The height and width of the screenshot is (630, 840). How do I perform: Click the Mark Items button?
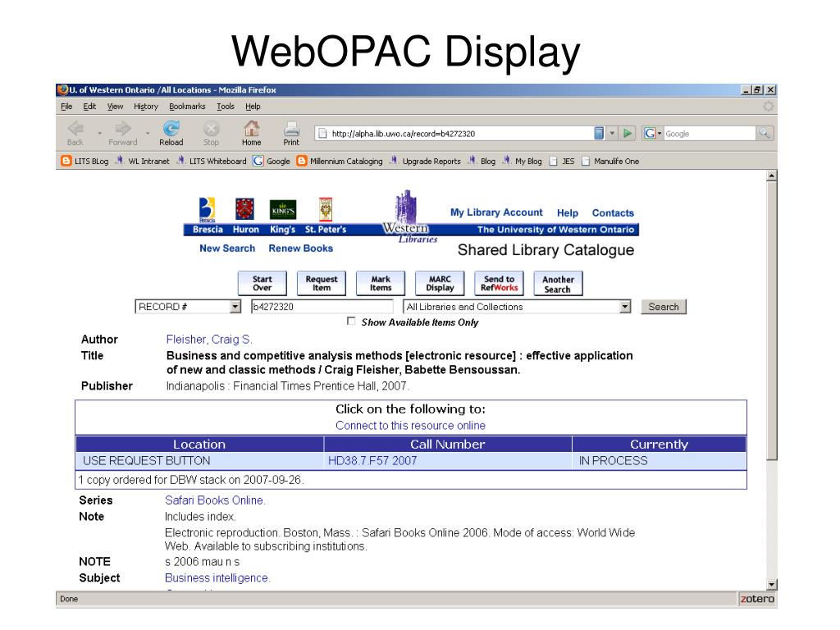coord(381,283)
